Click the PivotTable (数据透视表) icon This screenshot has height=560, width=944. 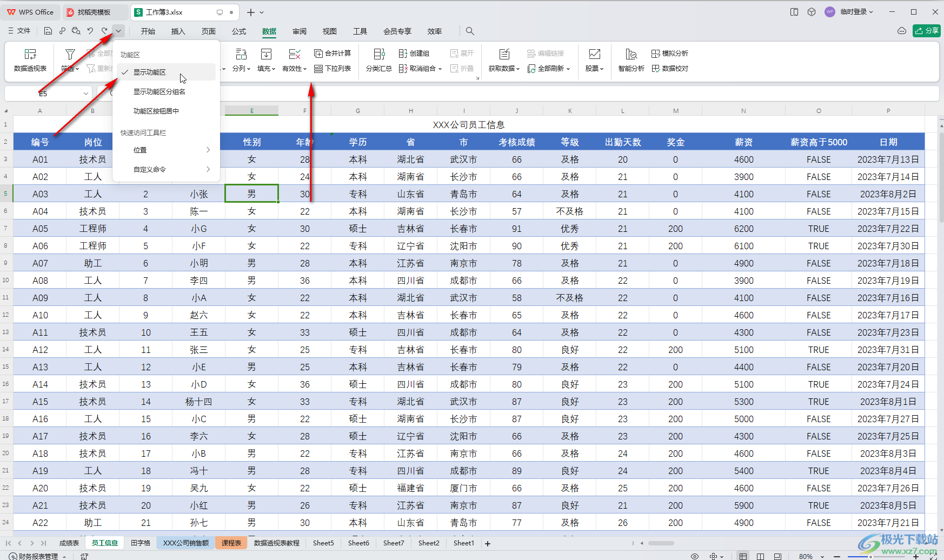(x=30, y=54)
